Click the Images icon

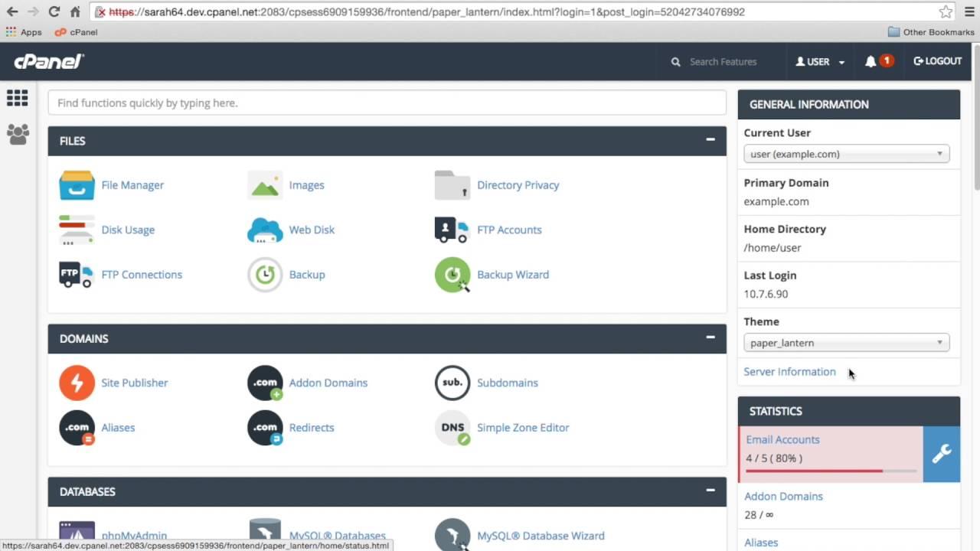265,185
